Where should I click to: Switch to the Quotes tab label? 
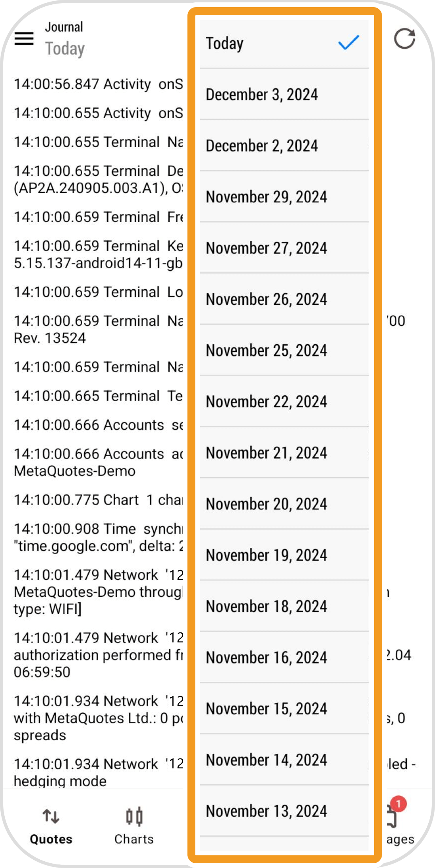pyautogui.click(x=51, y=839)
